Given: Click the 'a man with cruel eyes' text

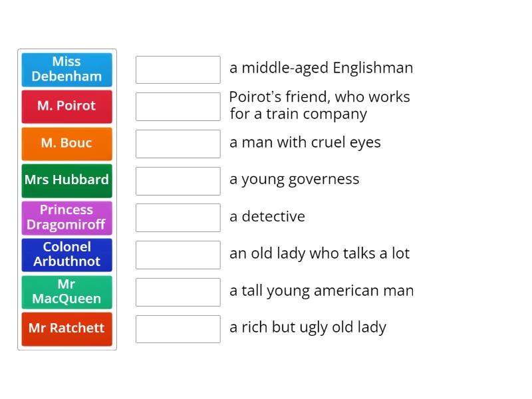Looking at the screenshot, I should [305, 142].
